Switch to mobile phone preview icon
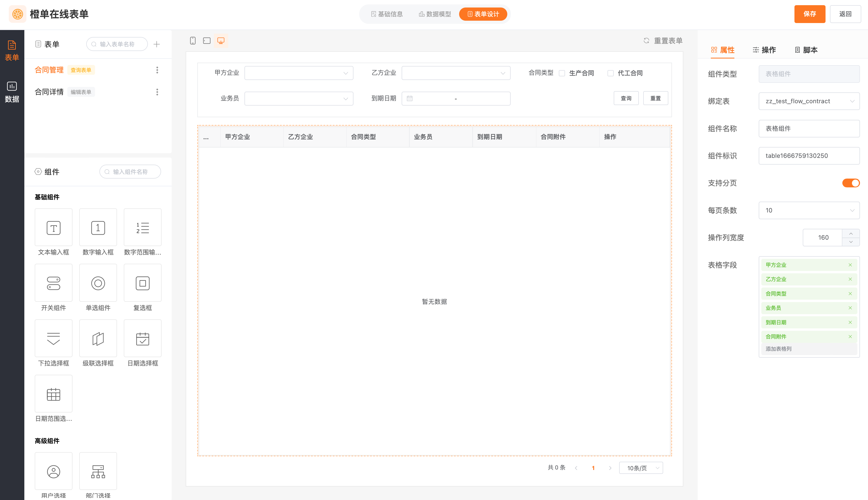This screenshot has height=500, width=868. (193, 41)
